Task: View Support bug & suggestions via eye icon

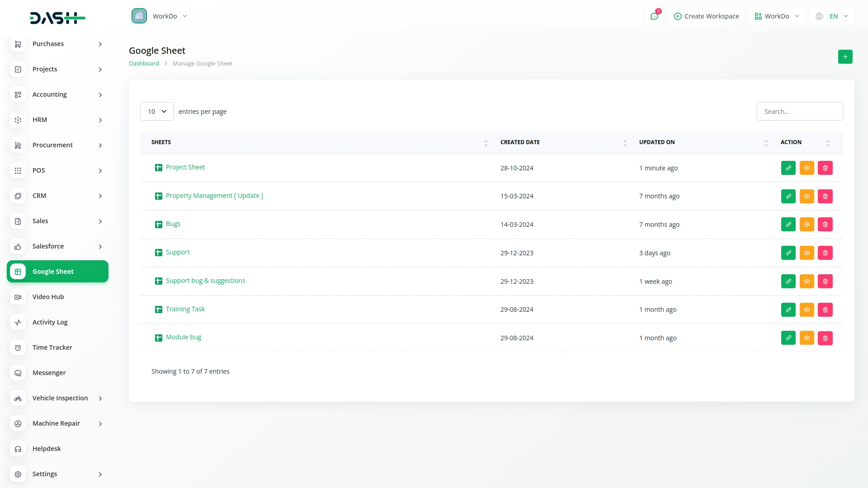Action: coord(807,282)
